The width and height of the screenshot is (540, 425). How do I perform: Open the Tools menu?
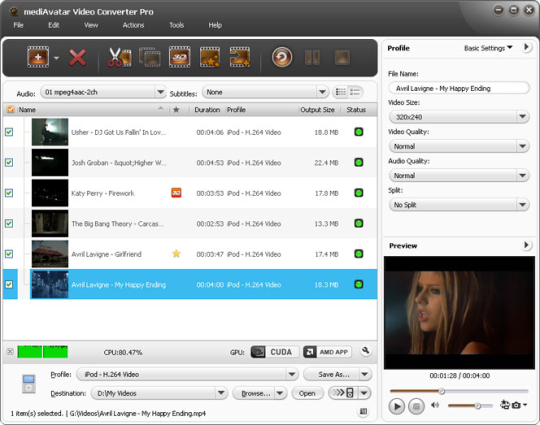176,25
